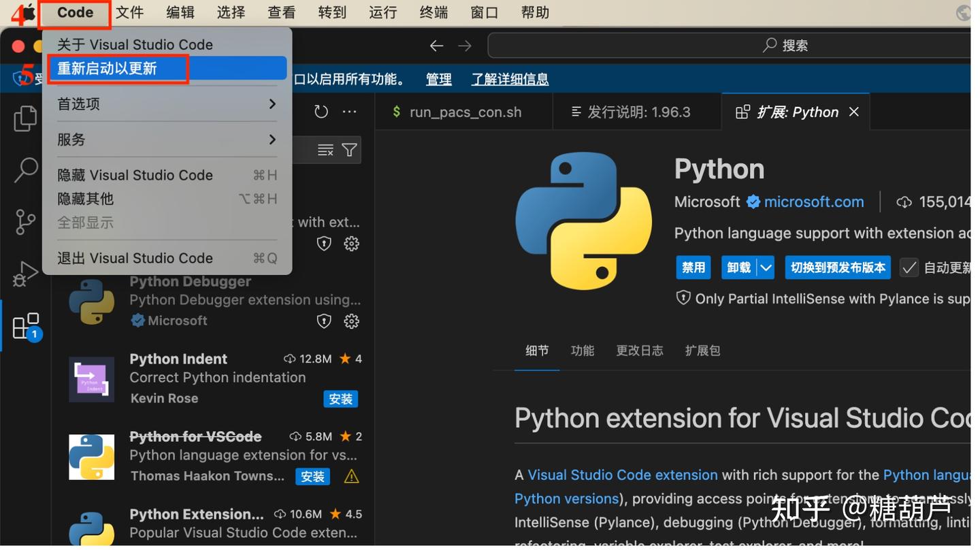980x550 pixels.
Task: Open the Source Control view
Action: (x=25, y=222)
